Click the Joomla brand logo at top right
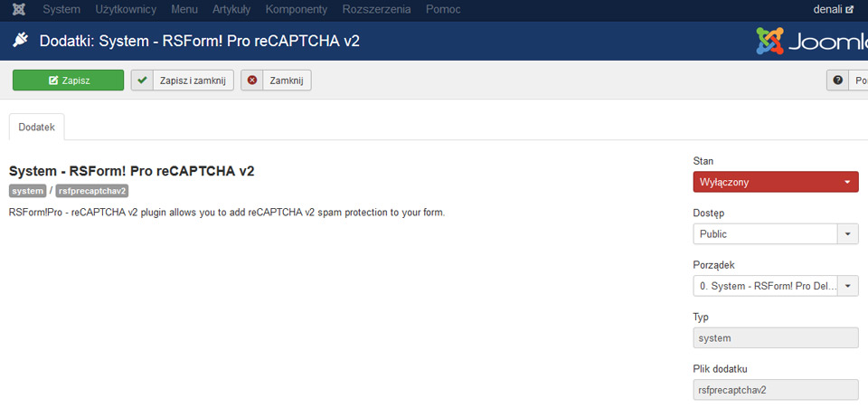The width and height of the screenshot is (868, 408). (x=812, y=41)
